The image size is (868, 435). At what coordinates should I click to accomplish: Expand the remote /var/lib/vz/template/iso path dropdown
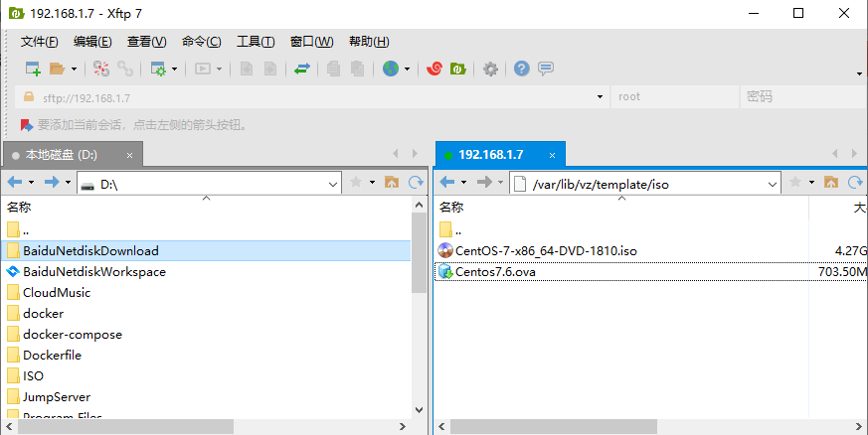pos(773,184)
